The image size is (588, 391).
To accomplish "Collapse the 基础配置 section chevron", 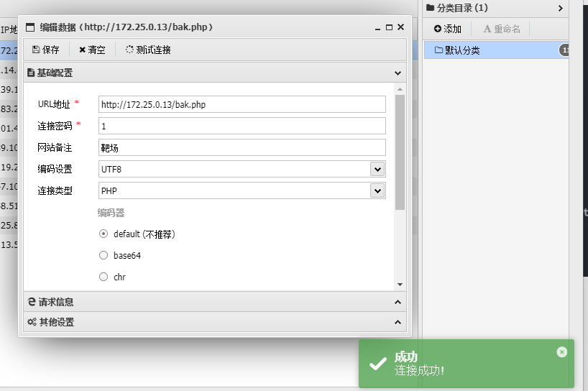I will [x=398, y=73].
